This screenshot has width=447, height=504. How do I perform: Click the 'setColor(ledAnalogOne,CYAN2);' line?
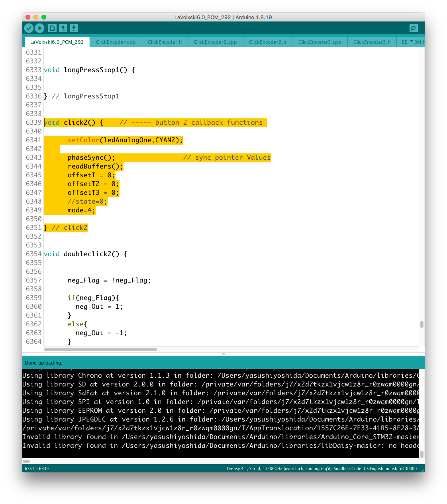[x=125, y=140]
